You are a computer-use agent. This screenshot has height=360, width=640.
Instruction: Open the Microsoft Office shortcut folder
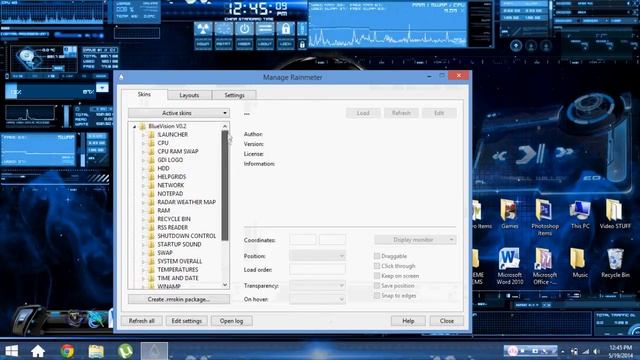pos(544,266)
